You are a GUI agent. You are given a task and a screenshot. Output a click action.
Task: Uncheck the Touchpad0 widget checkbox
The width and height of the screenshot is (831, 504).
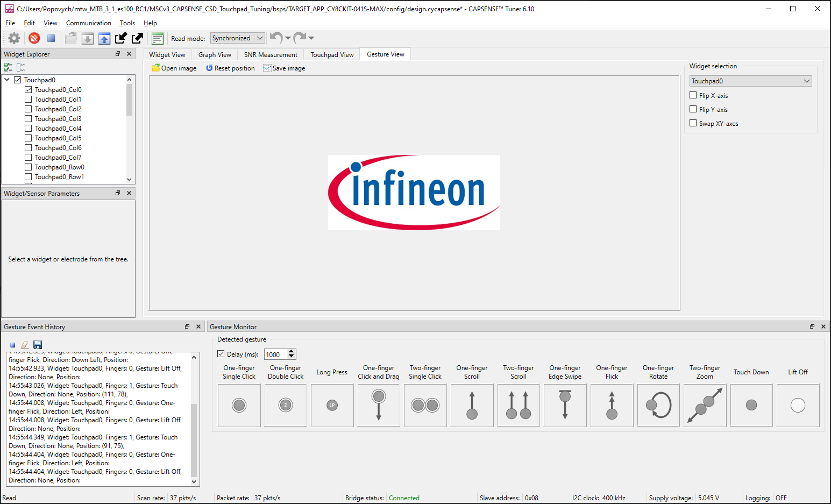[x=18, y=80]
